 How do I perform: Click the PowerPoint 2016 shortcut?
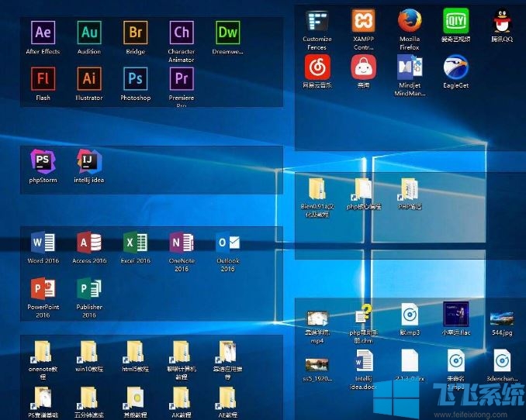(x=43, y=289)
